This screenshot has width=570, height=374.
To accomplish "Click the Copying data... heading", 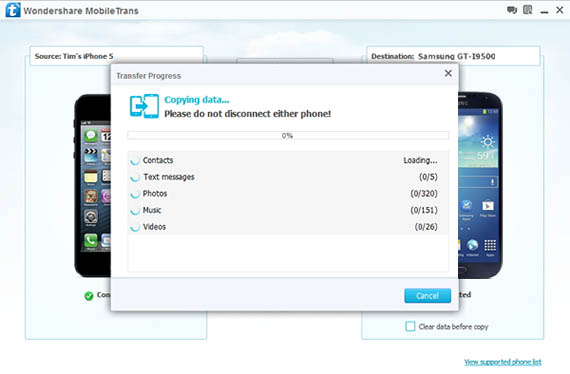I will click(197, 100).
